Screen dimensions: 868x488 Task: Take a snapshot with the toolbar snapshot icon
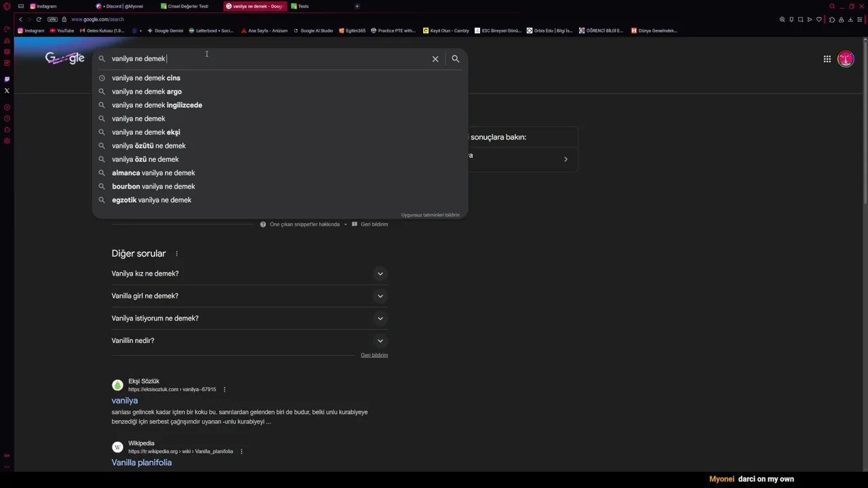(800, 19)
